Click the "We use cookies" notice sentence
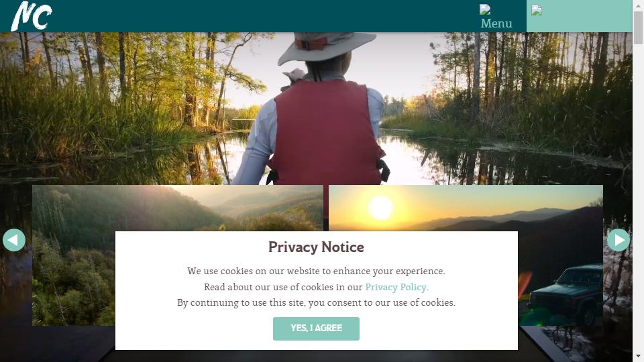This screenshot has width=644, height=362. [316, 271]
